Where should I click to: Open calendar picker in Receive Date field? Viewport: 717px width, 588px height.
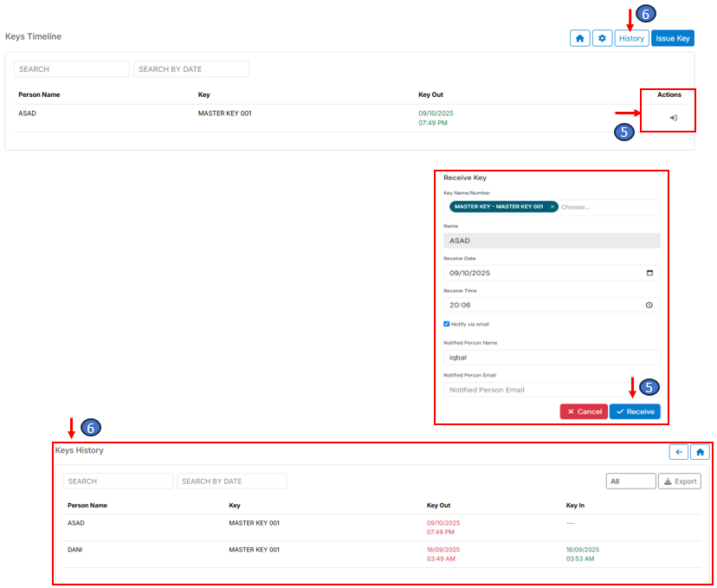(649, 273)
